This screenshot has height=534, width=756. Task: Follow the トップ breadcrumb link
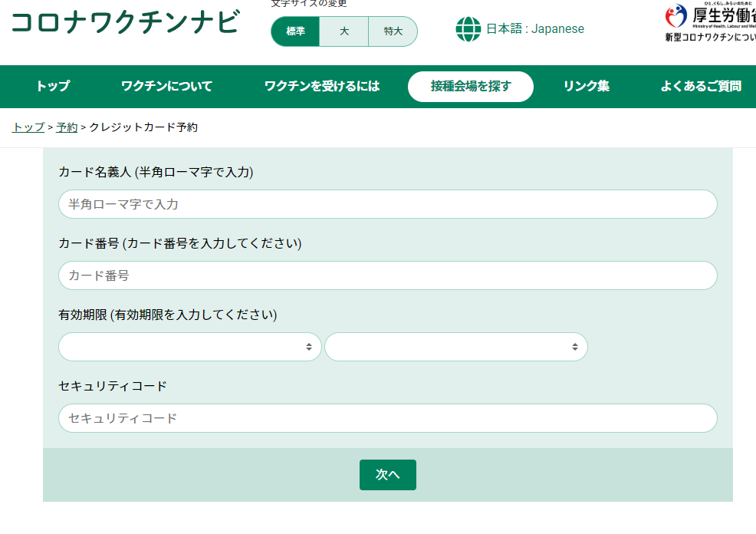click(28, 127)
